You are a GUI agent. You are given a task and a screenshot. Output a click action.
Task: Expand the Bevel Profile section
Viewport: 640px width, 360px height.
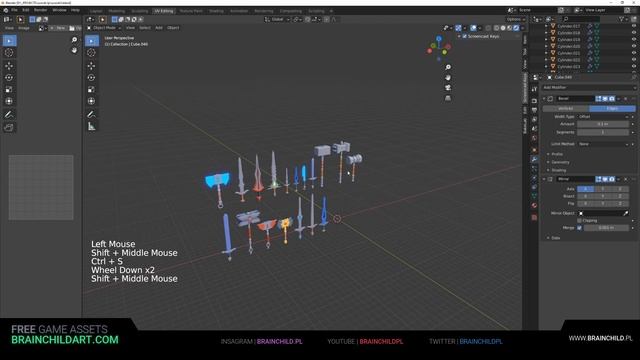[x=556, y=154]
